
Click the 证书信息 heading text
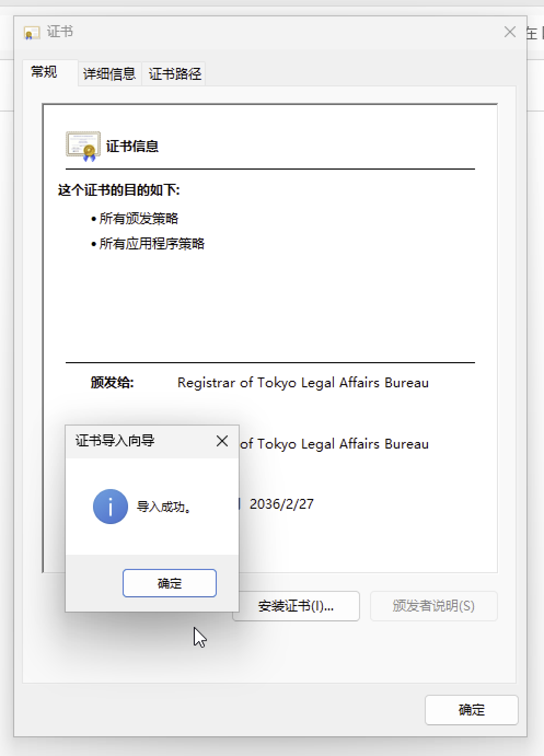pyautogui.click(x=132, y=147)
